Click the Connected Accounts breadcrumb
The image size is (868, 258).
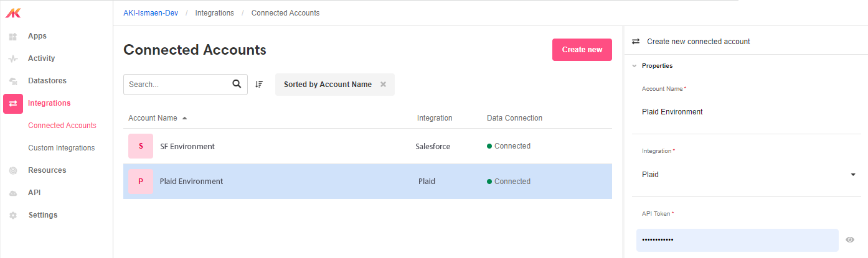(x=286, y=13)
